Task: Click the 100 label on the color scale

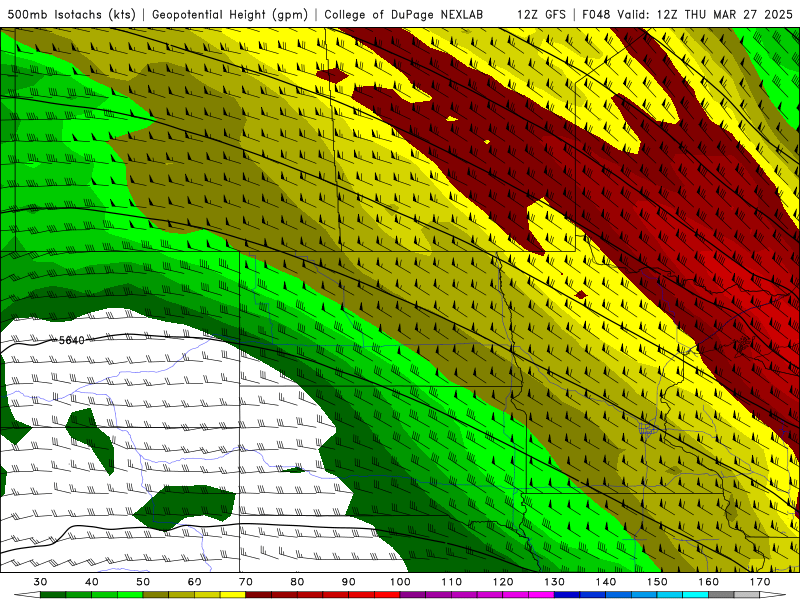Action: [x=400, y=582]
